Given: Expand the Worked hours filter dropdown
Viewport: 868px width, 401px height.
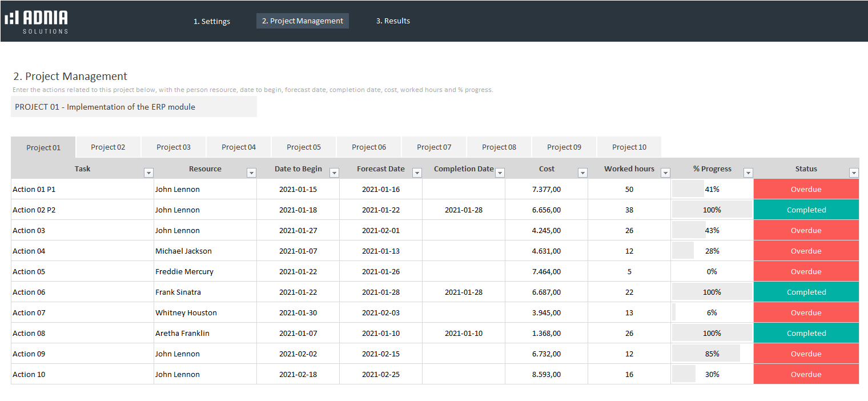Looking at the screenshot, I should [x=665, y=173].
